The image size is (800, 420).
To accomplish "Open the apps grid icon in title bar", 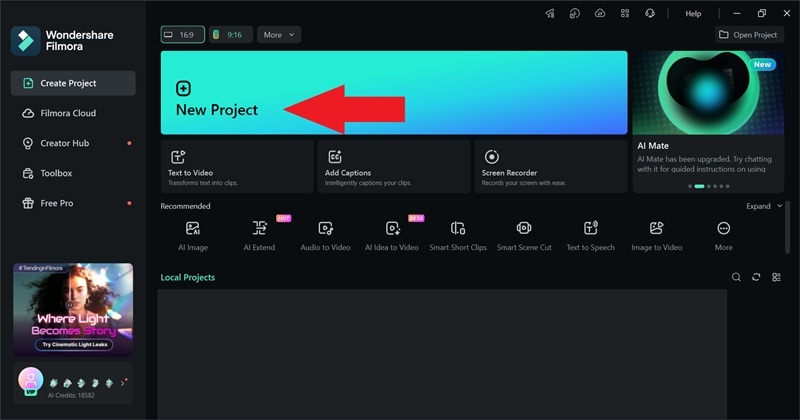I will 625,14.
